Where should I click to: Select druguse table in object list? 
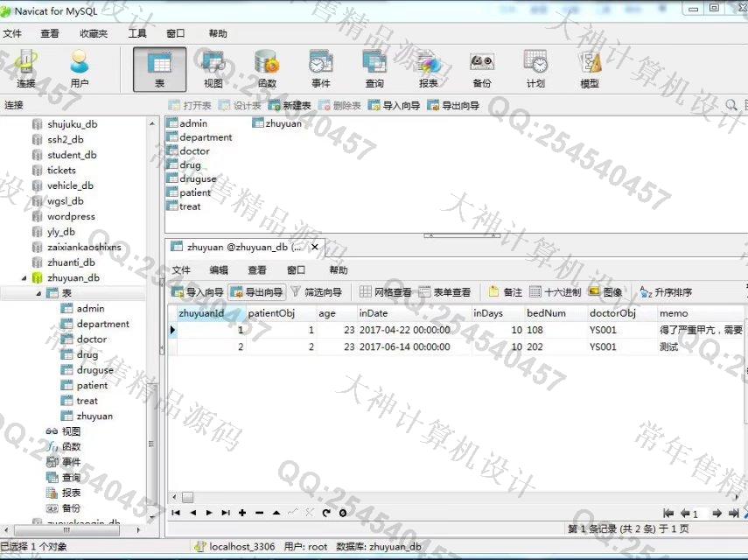point(198,178)
